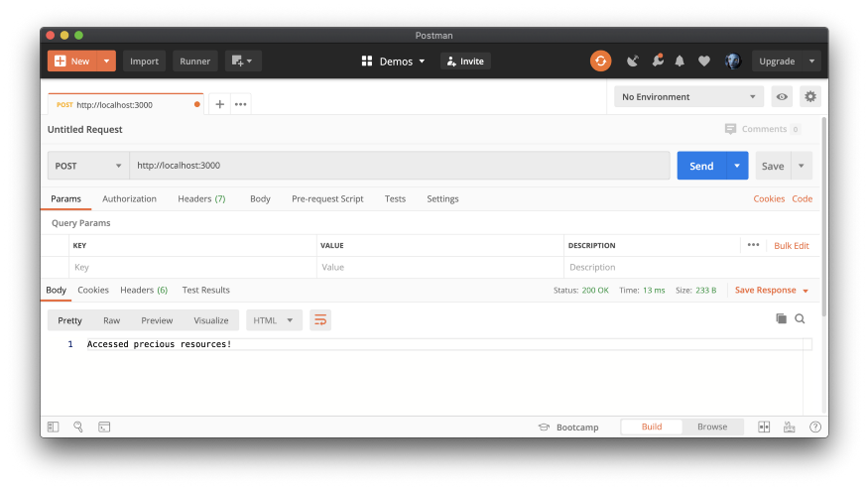Click the query param Key field
Screen dimensions: 868x490
tap(192, 267)
